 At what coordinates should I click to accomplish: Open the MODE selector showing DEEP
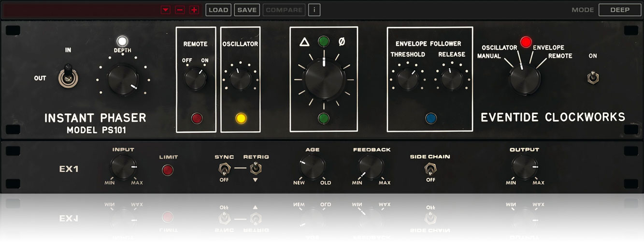click(x=619, y=10)
